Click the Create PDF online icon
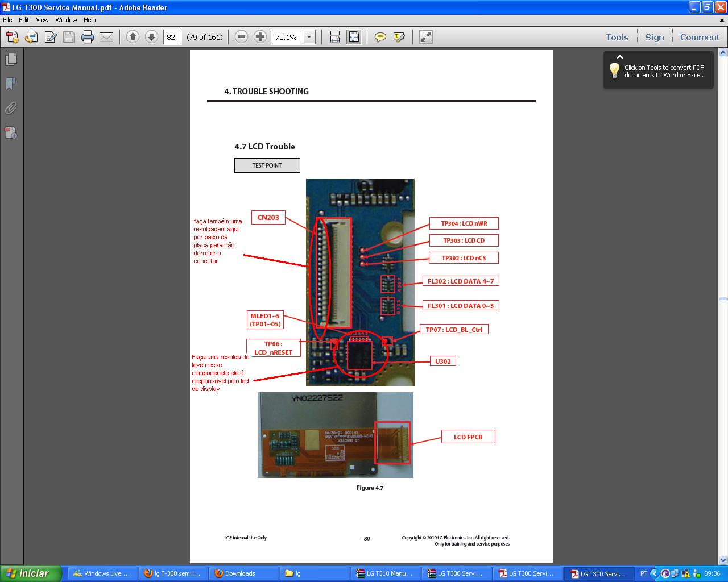Image resolution: width=728 pixels, height=582 pixels. pyautogui.click(x=13, y=38)
